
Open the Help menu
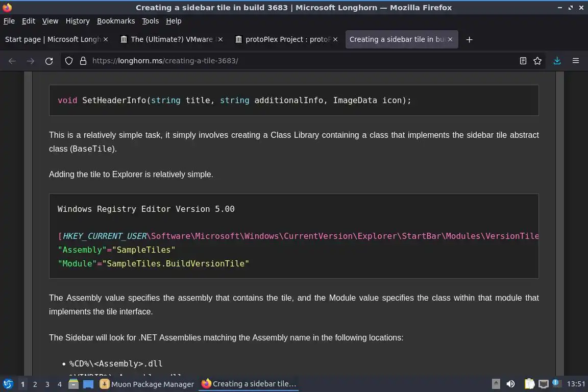pos(174,21)
